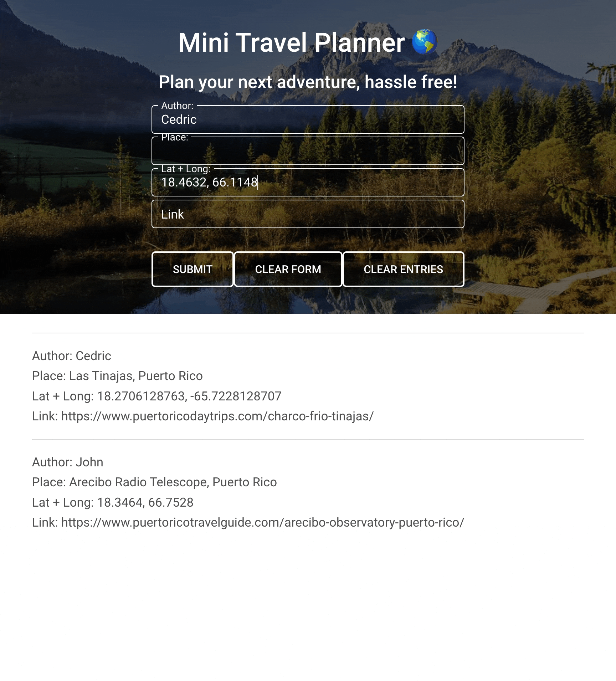Focus the empty Place input field
Screen dimensions: 616x681
coord(308,151)
